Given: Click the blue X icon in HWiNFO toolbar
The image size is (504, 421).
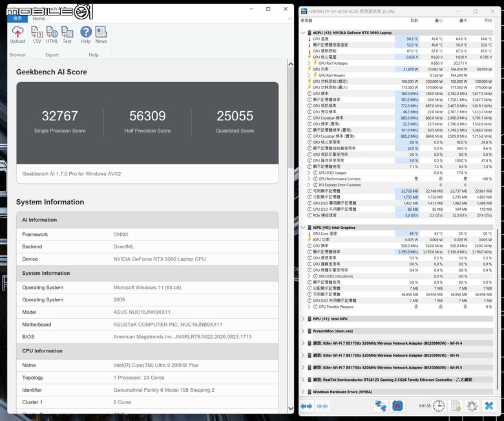Looking at the screenshot, I should [x=489, y=406].
